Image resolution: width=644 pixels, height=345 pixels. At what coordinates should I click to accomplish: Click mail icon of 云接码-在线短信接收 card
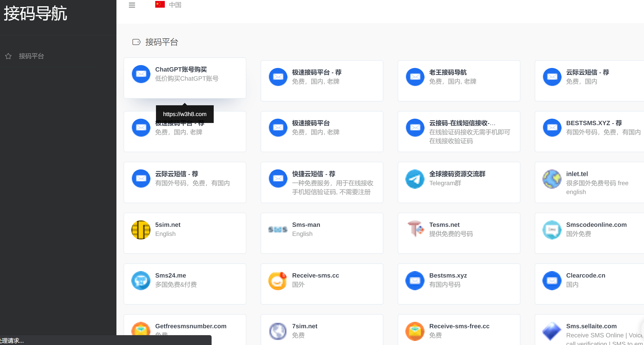click(415, 128)
